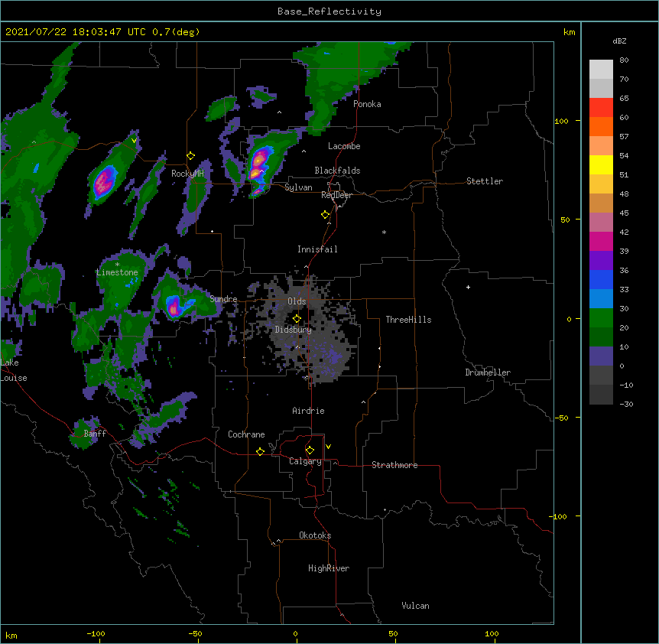Click the yellow diamond marker above RockyMH
The image size is (659, 644).
pyautogui.click(x=190, y=156)
